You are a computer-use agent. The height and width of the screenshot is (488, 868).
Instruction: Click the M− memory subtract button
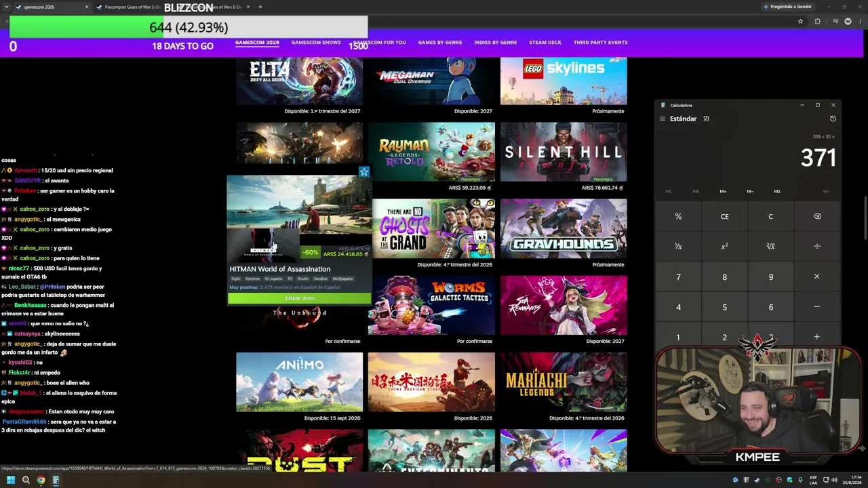point(750,191)
